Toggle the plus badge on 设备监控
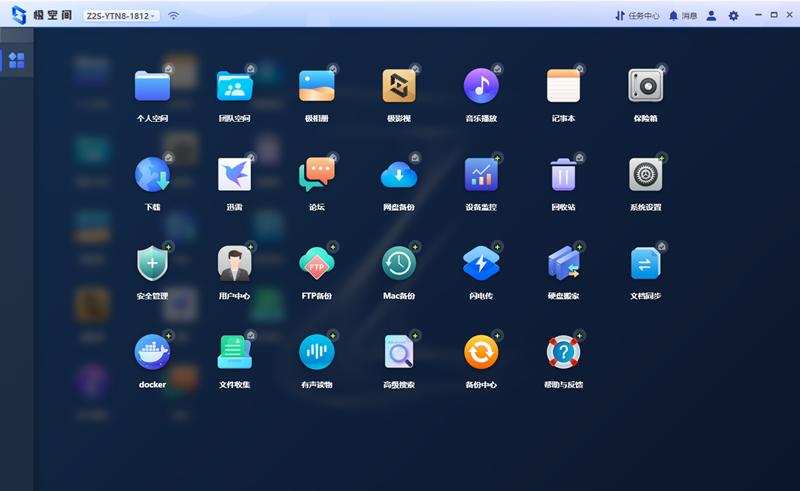Image resolution: width=800 pixels, height=491 pixels. [x=497, y=158]
